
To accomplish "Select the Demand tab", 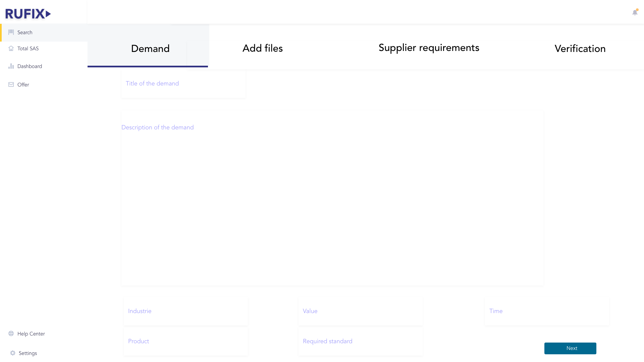I will tap(150, 49).
